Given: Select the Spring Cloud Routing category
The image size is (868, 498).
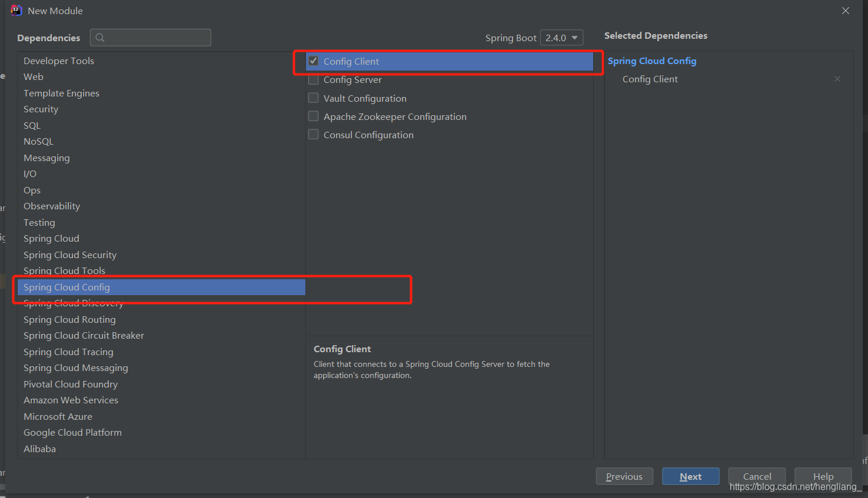Looking at the screenshot, I should click(x=161, y=319).
